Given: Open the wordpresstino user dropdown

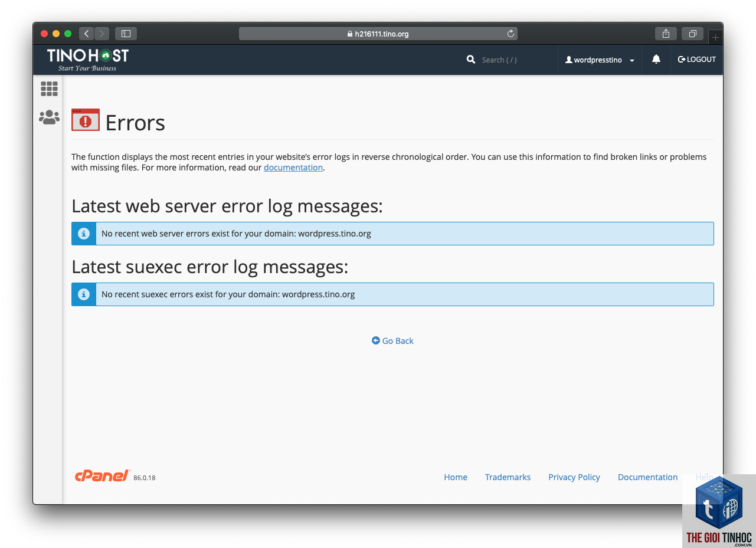Looking at the screenshot, I should (x=600, y=60).
